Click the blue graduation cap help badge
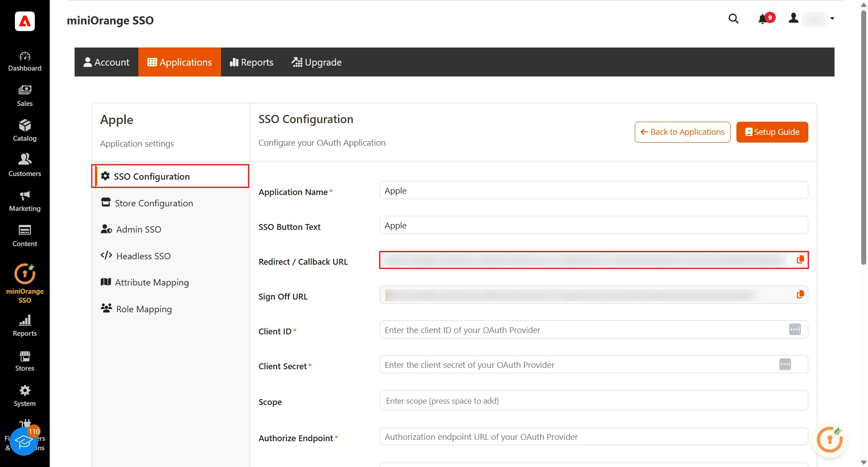 [x=24, y=442]
